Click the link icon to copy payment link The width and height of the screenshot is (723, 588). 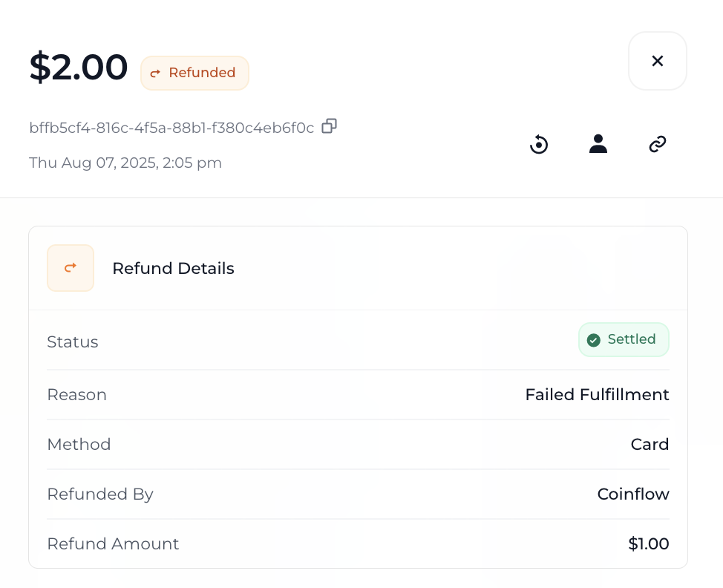pyautogui.click(x=658, y=143)
